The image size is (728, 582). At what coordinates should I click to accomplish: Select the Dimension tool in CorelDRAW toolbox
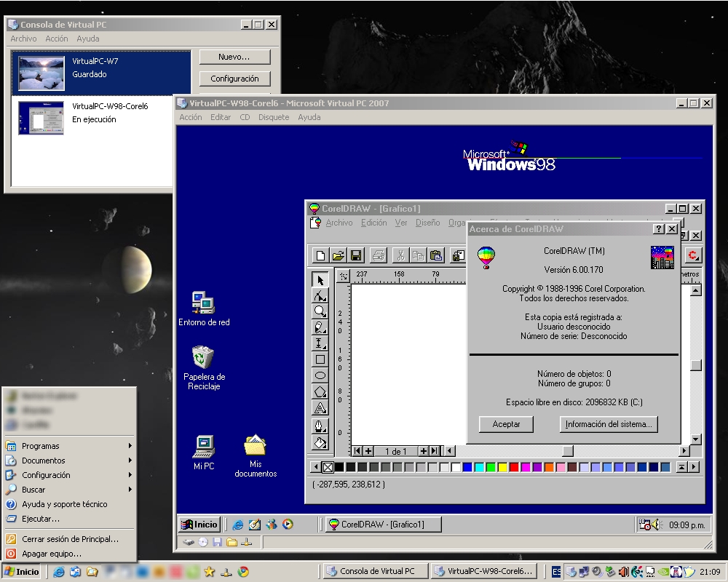[x=320, y=343]
